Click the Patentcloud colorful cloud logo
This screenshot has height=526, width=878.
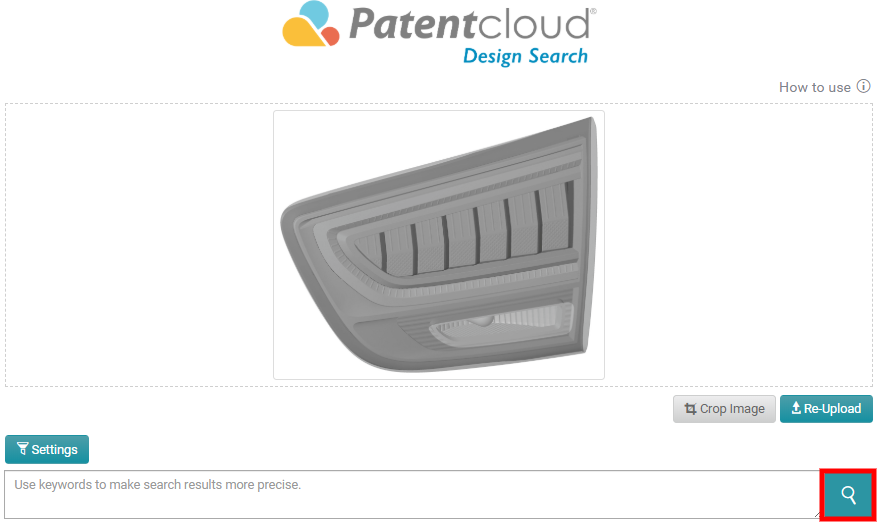[311, 24]
